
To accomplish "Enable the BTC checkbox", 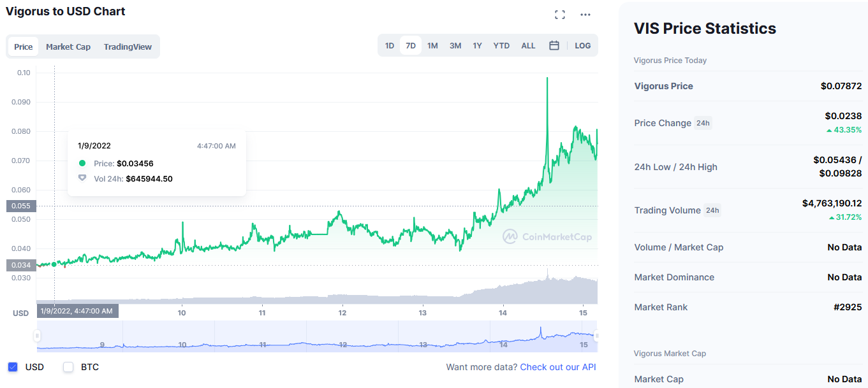I will pos(68,367).
